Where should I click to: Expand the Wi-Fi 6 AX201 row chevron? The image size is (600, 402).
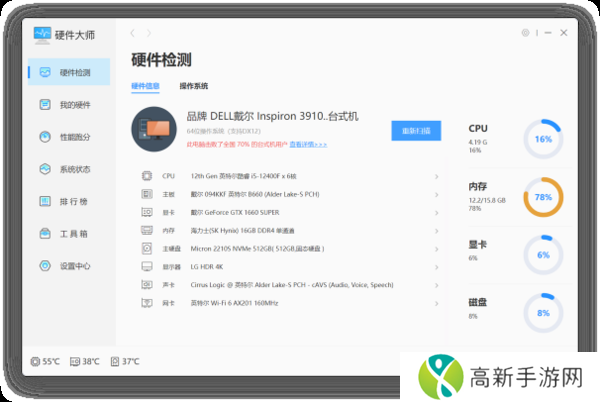tap(437, 303)
